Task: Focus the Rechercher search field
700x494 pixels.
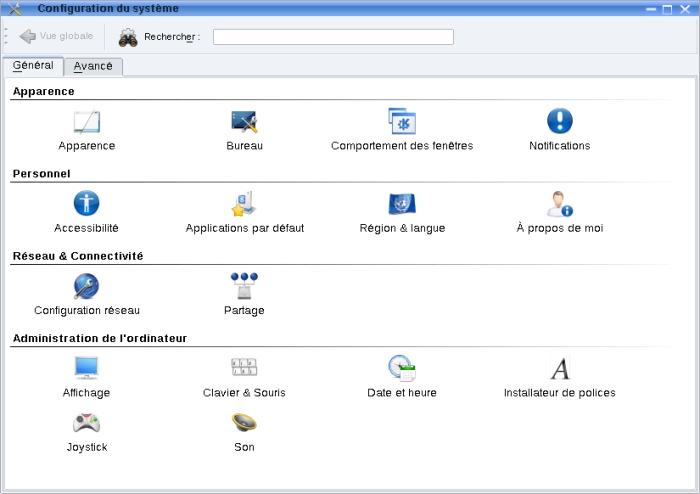Action: (333, 37)
